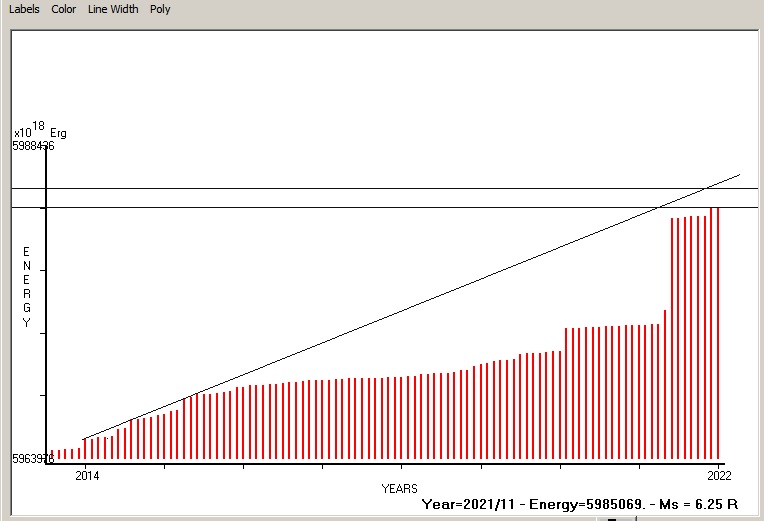Click the rightmost red bar above 2022
Viewport: 764px width, 521px height.
pos(718,330)
